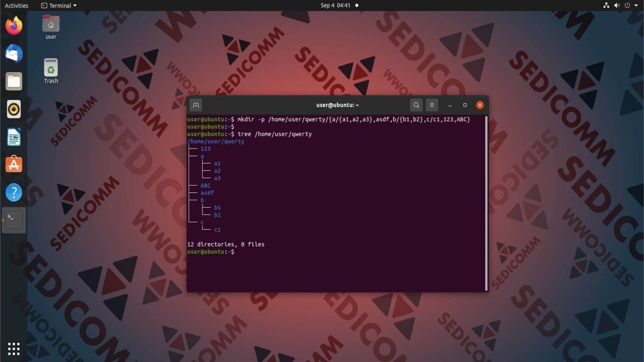Click the terminal title 'user@ubuntu: ~'

(337, 105)
